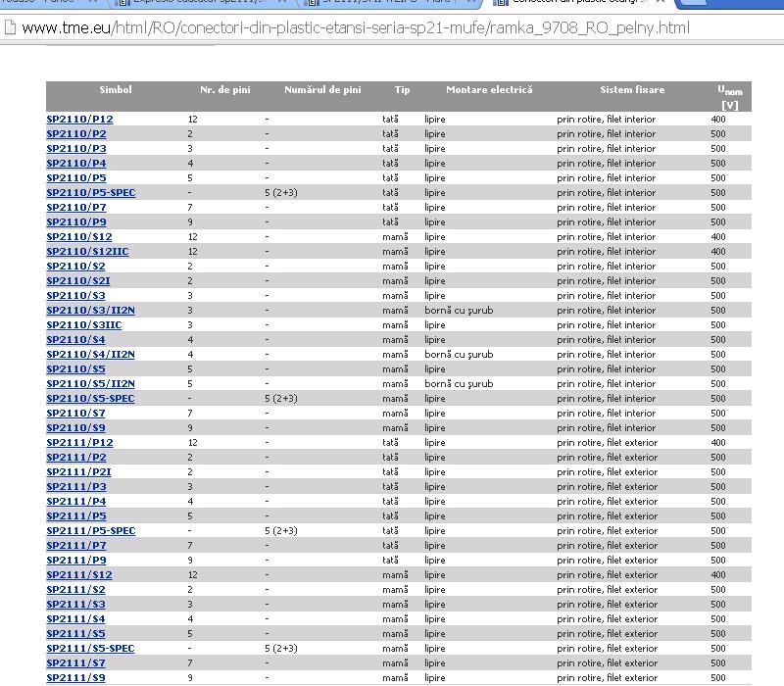Image resolution: width=784 pixels, height=686 pixels.
Task: Open the SP2110/S12 product link
Action: (x=79, y=236)
